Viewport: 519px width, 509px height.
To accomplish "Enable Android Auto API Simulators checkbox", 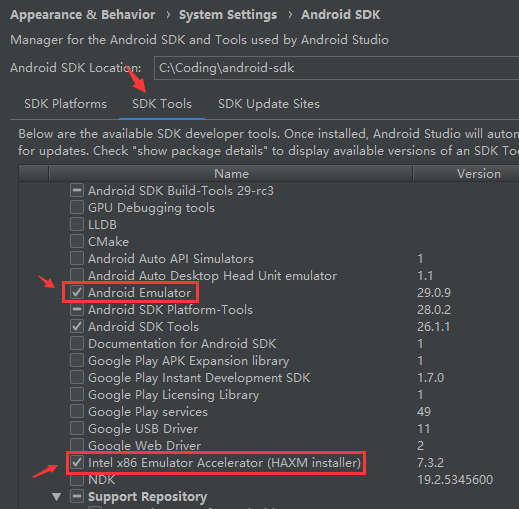I will coord(77,259).
